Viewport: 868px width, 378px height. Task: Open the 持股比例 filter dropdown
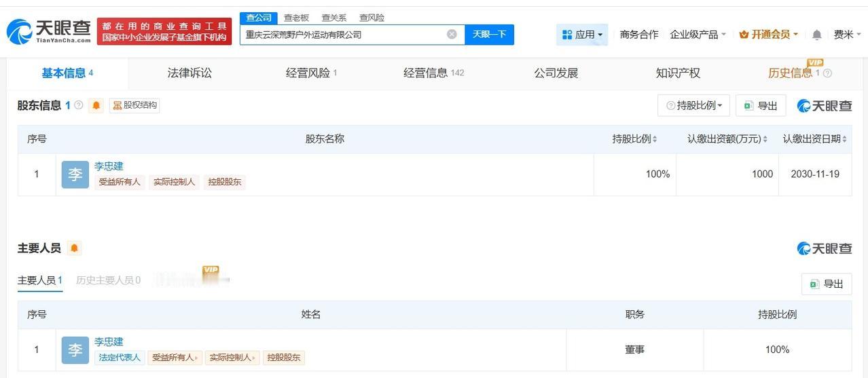tap(693, 105)
